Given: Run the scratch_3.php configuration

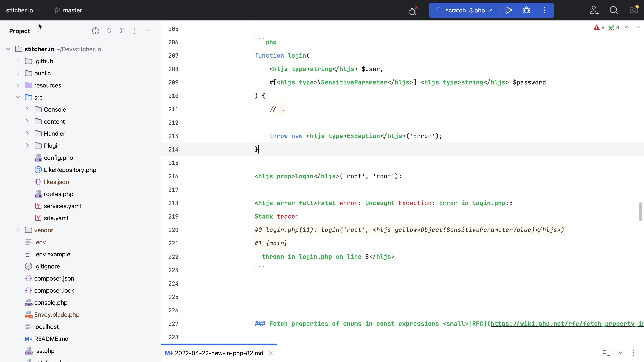Looking at the screenshot, I should point(508,10).
